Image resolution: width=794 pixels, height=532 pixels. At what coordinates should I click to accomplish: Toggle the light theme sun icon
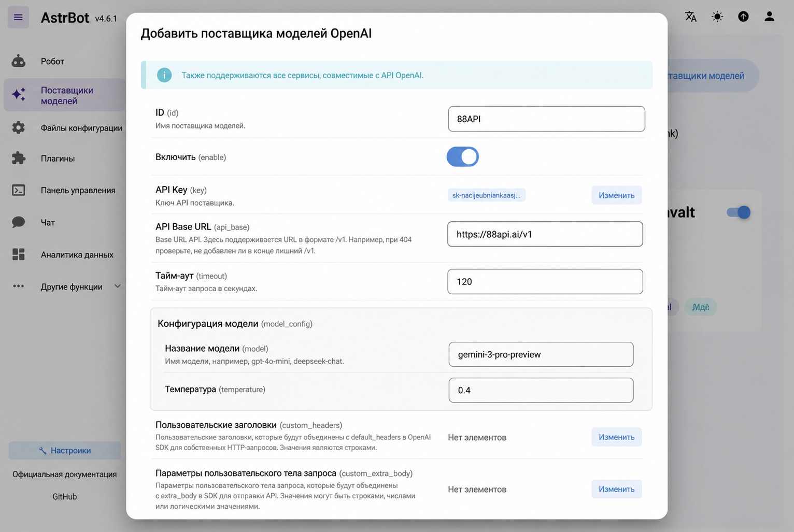coord(717,17)
